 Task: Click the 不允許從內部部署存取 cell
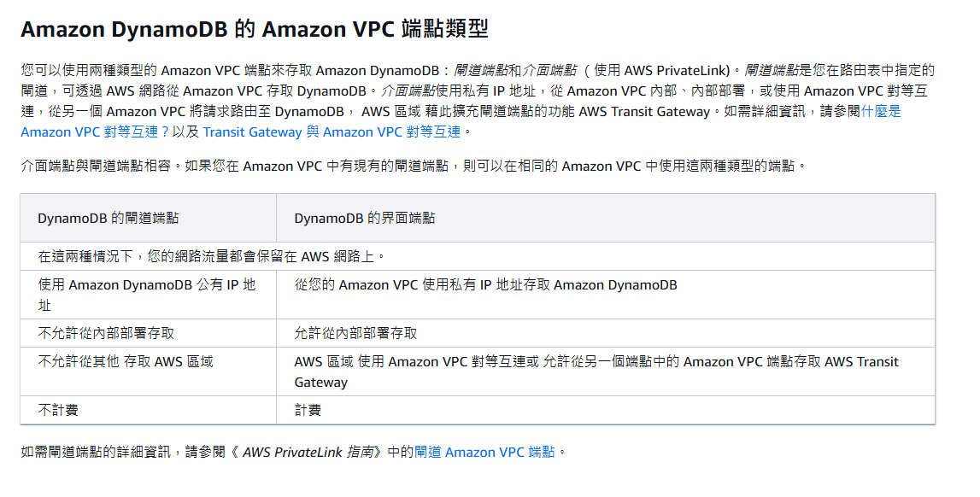click(x=148, y=333)
